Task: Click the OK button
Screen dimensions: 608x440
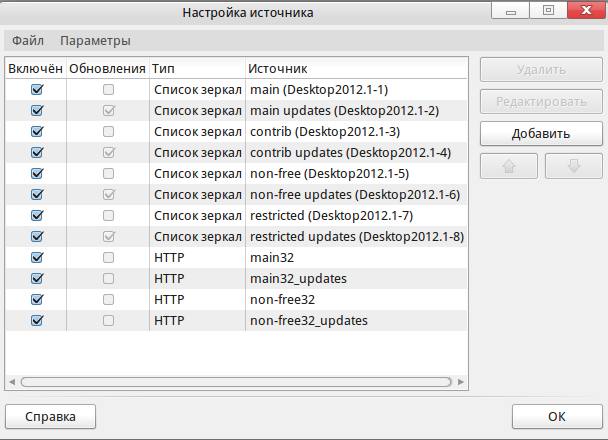Action: [x=557, y=415]
